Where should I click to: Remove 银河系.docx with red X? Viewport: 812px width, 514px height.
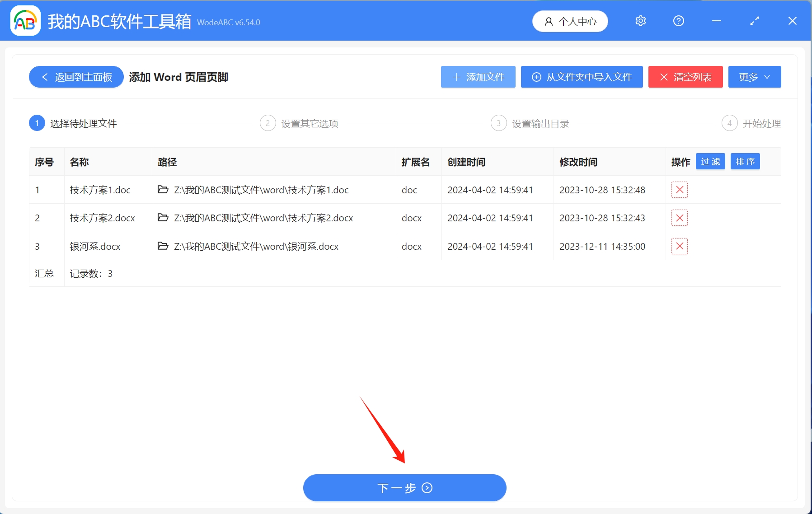click(680, 246)
